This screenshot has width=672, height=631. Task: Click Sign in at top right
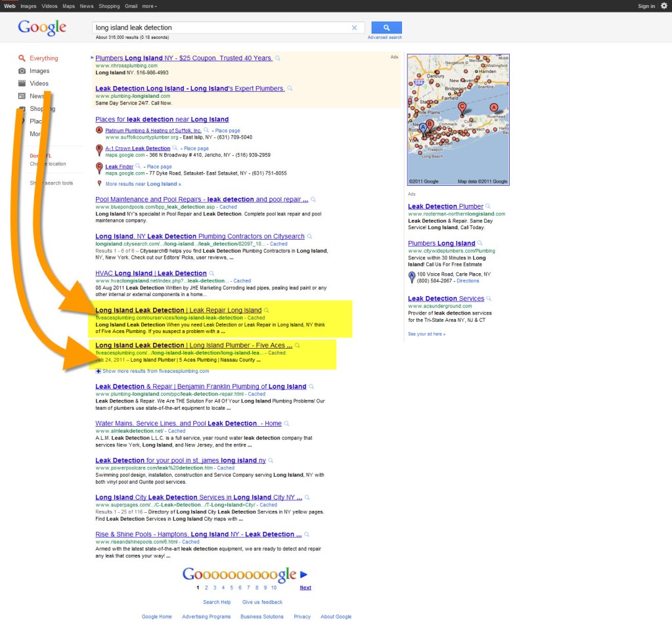(x=646, y=6)
